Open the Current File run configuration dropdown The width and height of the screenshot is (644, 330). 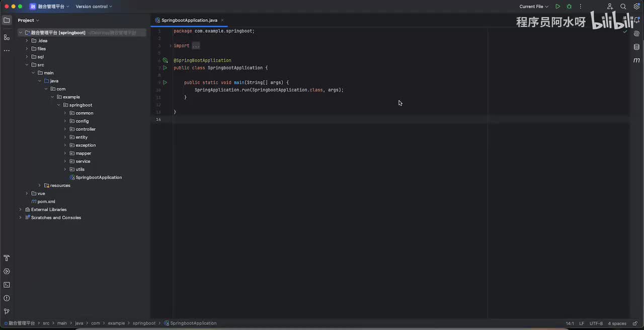point(534,7)
